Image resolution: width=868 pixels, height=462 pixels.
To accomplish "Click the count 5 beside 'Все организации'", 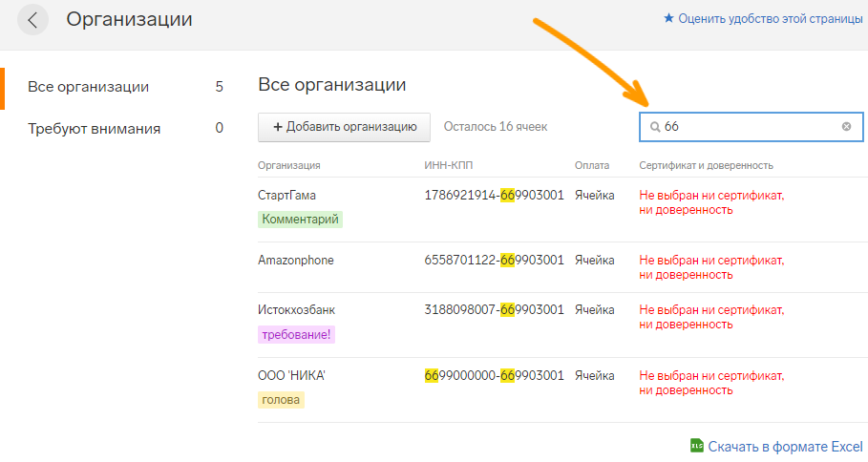I will pos(220,87).
